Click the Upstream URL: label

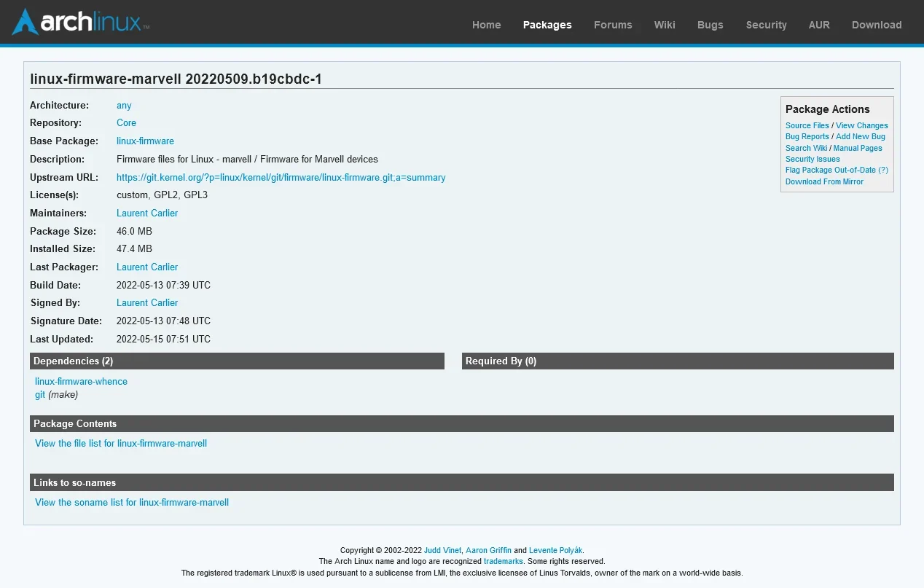[63, 178]
